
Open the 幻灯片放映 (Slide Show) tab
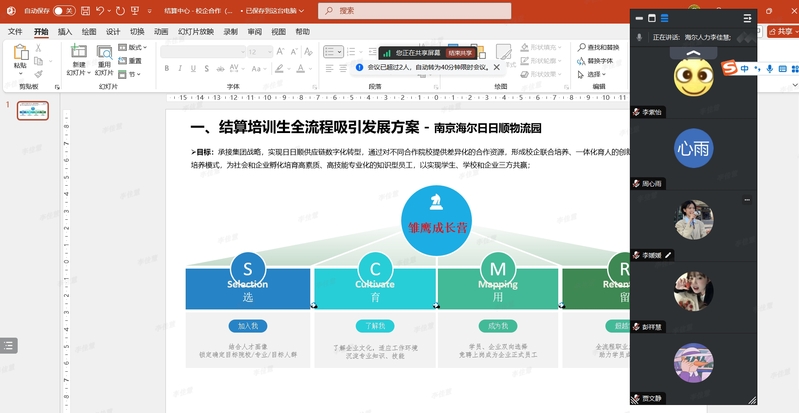(196, 32)
